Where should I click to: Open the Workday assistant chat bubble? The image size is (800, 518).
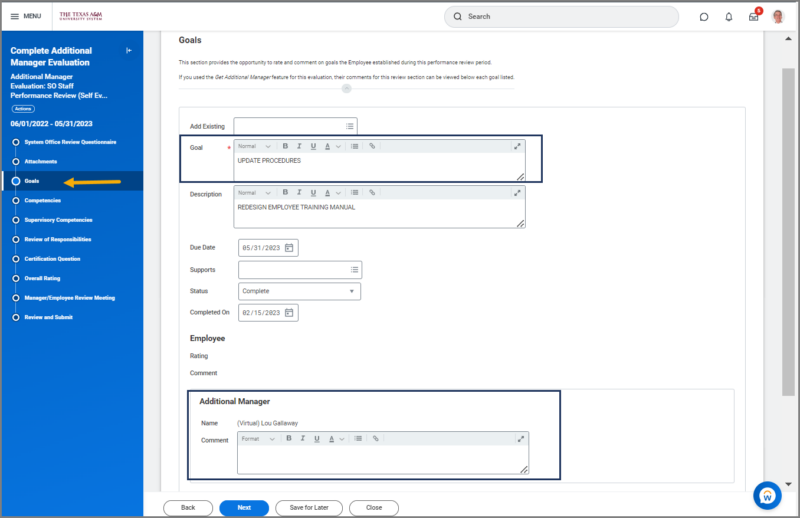(x=767, y=494)
